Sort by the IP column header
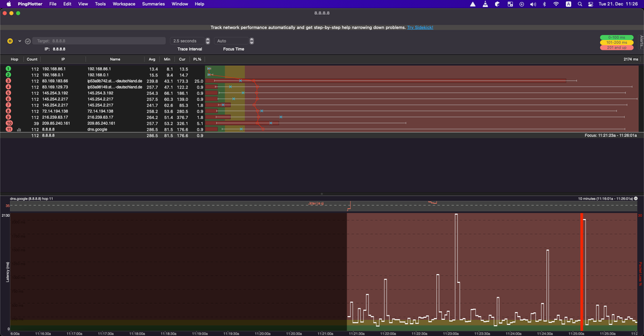This screenshot has width=644, height=336. point(63,59)
